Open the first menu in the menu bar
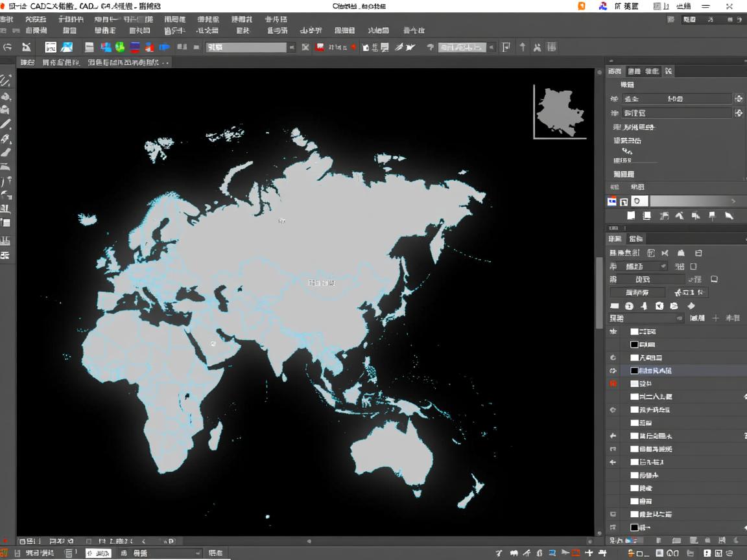 6,19
